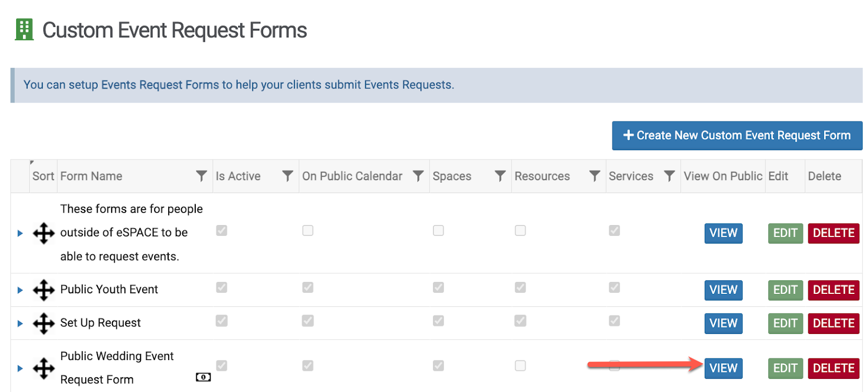Screen dimensions: 868x392
Task: Click the money icon on Public Wedding Event row
Action: tap(203, 377)
